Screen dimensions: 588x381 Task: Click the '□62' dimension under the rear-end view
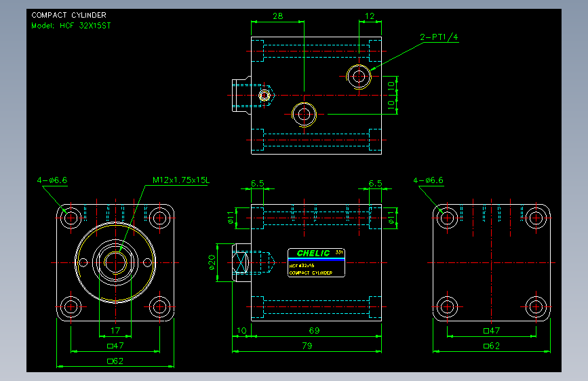[491, 346]
